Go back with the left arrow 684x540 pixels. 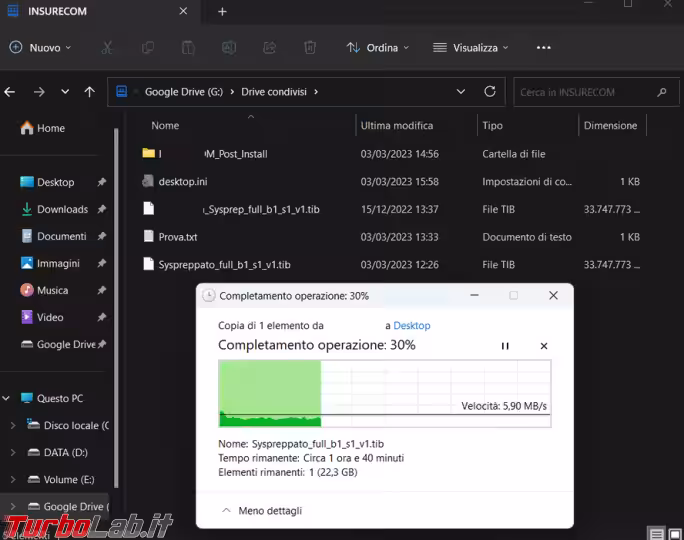[x=10, y=92]
